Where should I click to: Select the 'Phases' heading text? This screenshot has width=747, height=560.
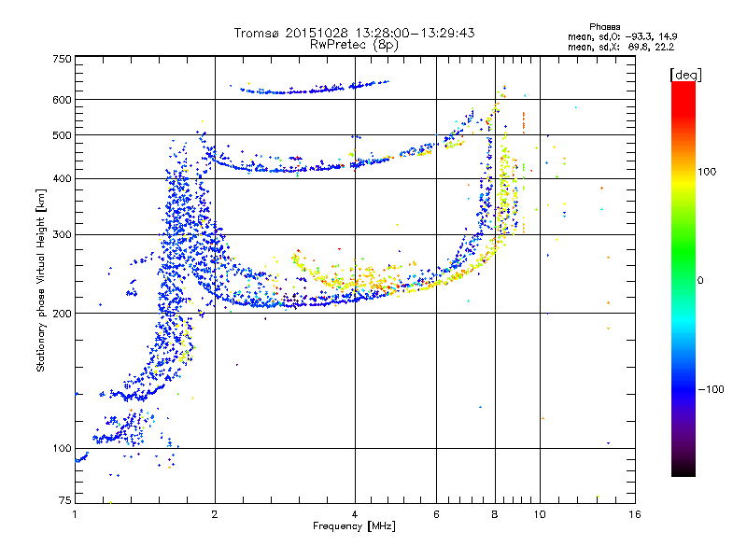tap(604, 27)
